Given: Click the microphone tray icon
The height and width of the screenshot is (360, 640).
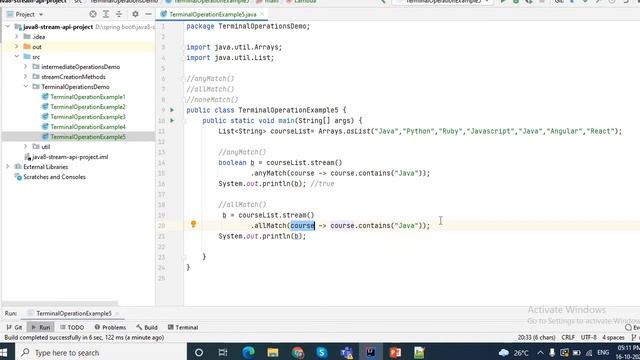Looking at the screenshot, I should [x=552, y=353].
